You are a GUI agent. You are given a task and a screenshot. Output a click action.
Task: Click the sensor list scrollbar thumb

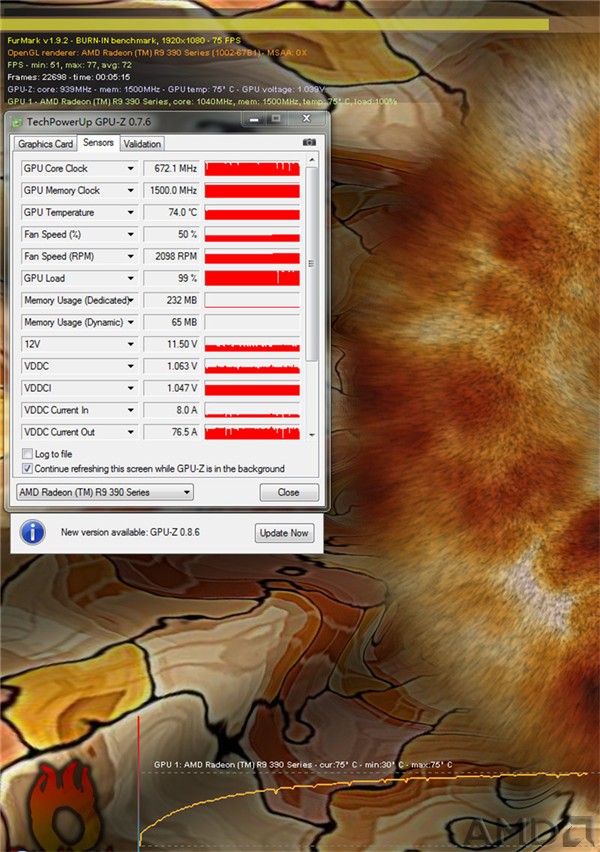pyautogui.click(x=311, y=264)
